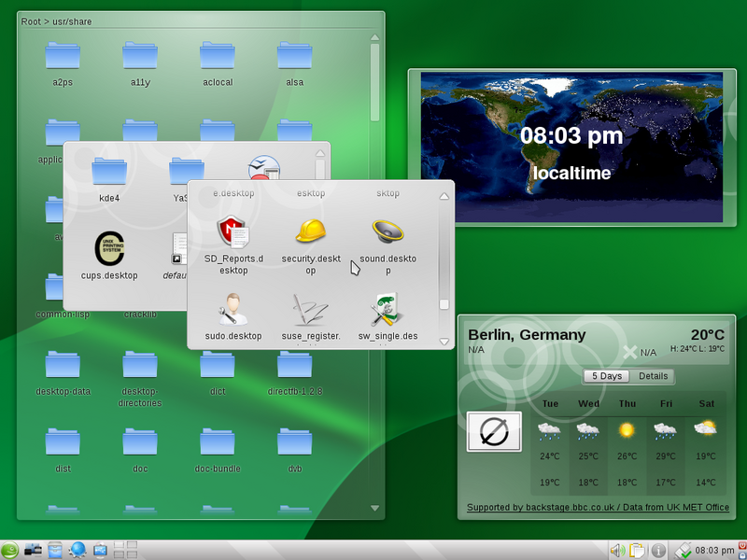This screenshot has height=560, width=747.
Task: Open the security.desktop hard hat icon
Action: (x=311, y=231)
